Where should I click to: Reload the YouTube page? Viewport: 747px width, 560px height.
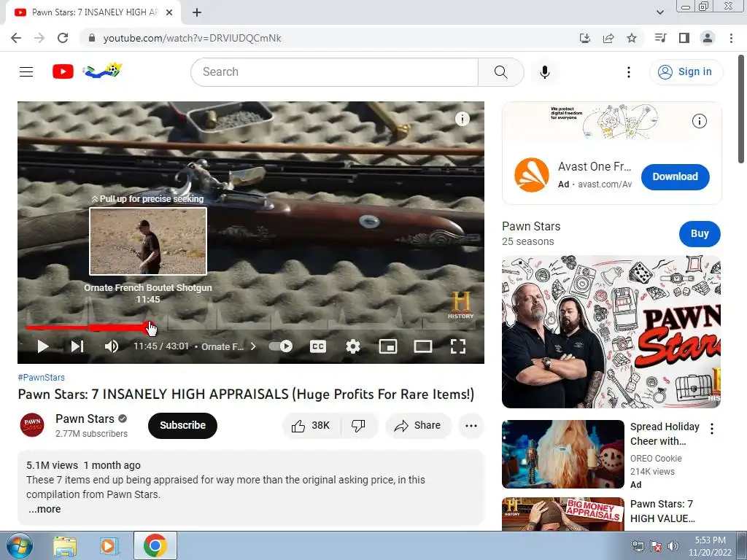[x=63, y=38]
